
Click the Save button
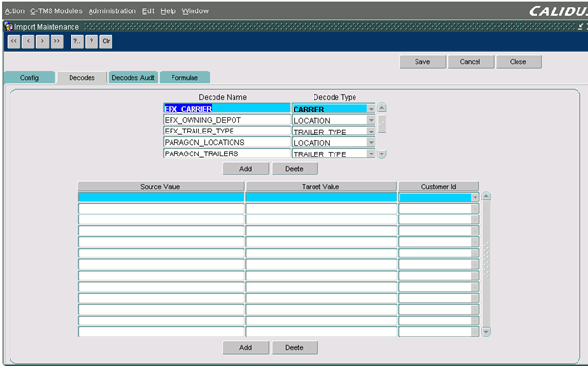click(x=422, y=62)
